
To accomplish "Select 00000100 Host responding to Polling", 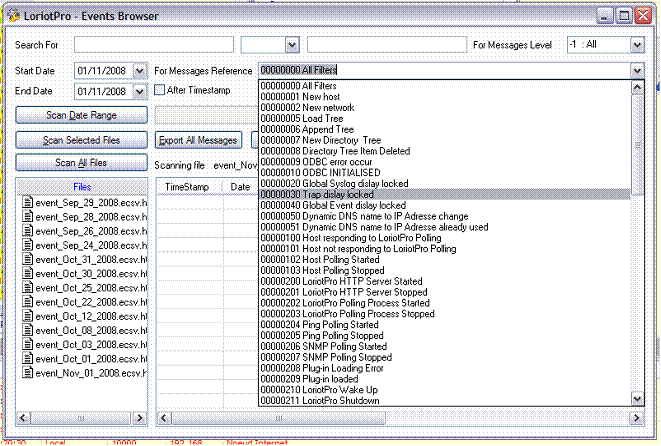I will pyautogui.click(x=445, y=238).
